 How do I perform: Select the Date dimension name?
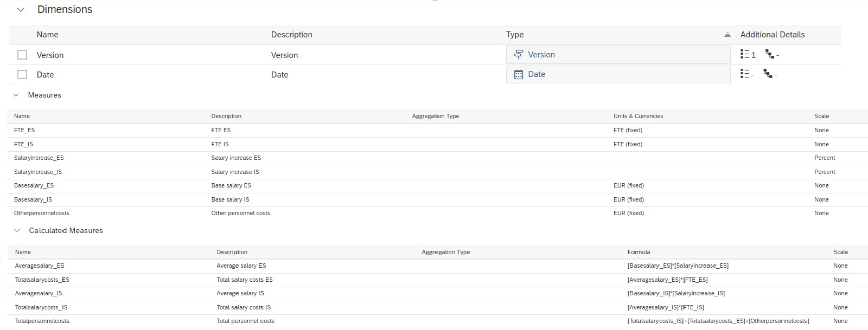click(x=45, y=75)
